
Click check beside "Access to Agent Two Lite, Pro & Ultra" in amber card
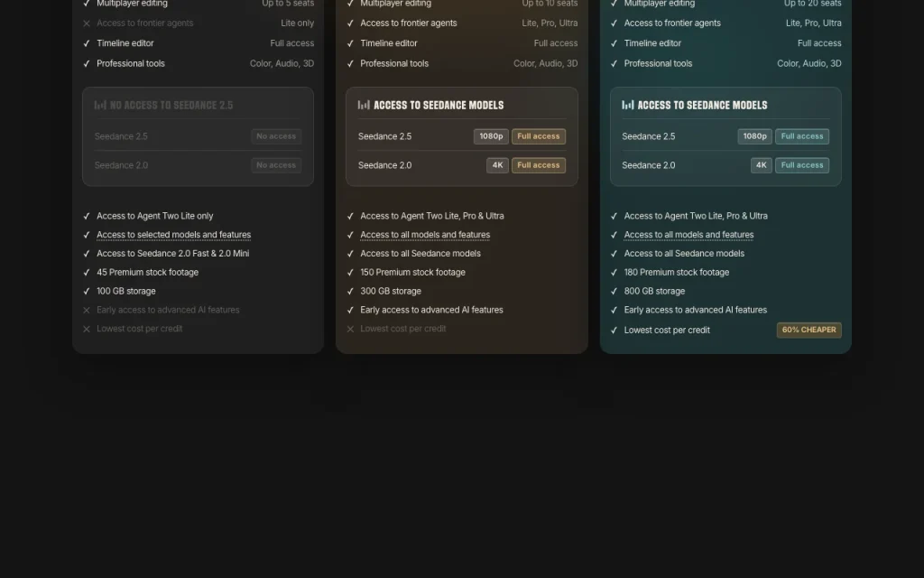[x=350, y=216]
